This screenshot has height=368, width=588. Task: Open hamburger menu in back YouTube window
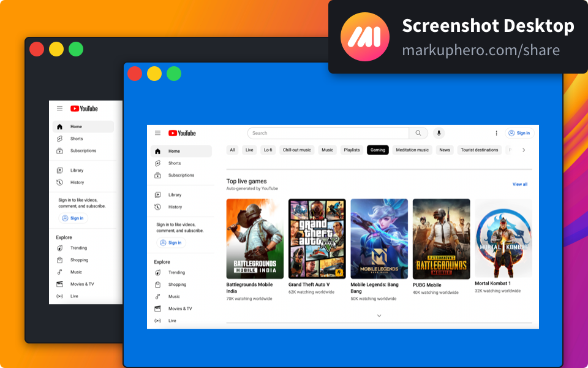[59, 109]
